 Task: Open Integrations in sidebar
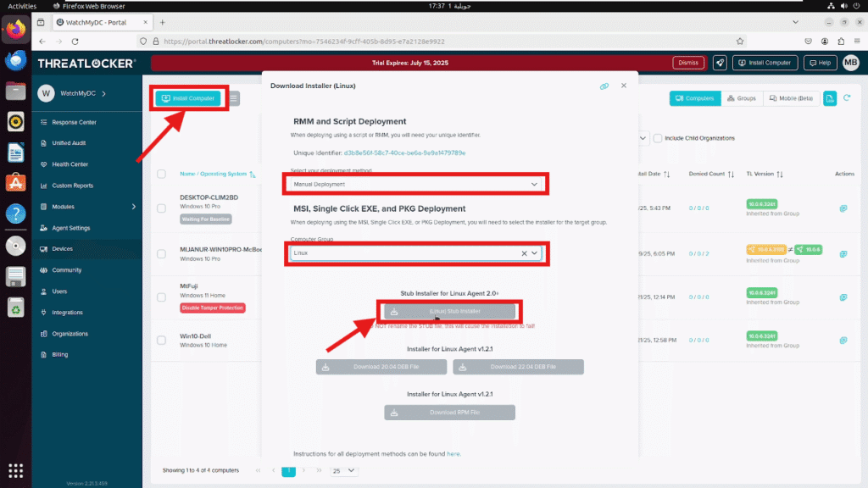point(67,313)
